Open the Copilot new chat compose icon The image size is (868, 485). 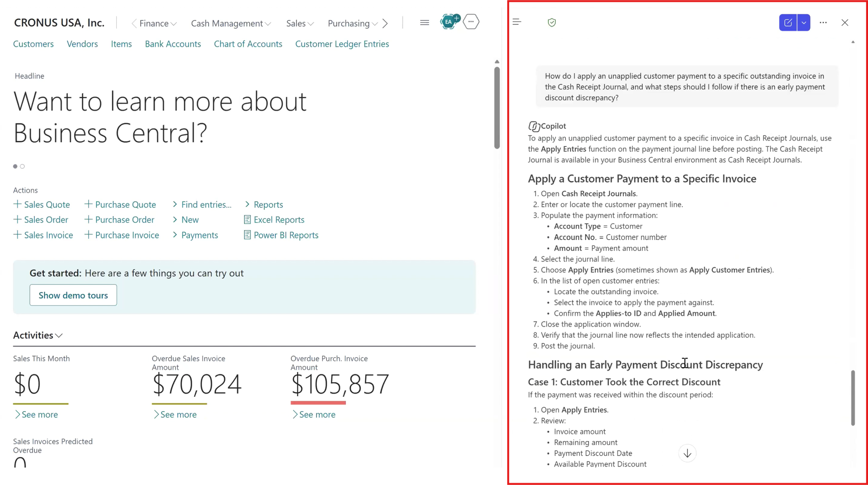click(x=788, y=22)
